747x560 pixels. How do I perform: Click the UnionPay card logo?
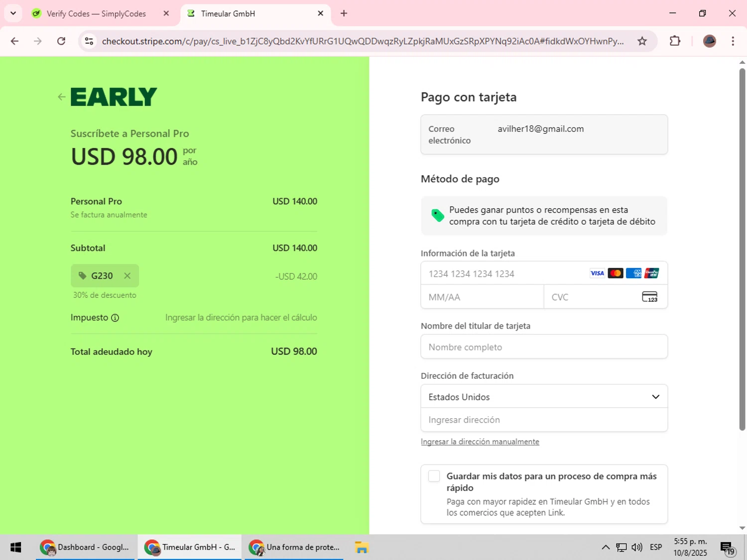point(651,273)
